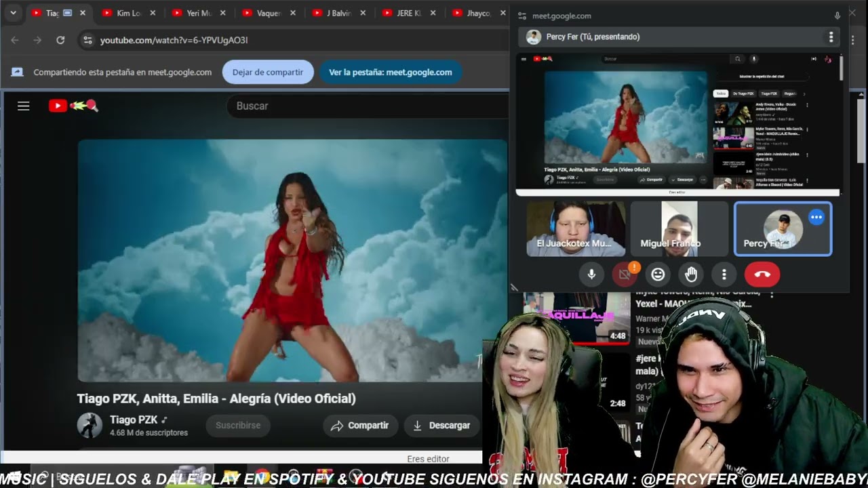Select El Juackotex participant tile

click(x=576, y=229)
